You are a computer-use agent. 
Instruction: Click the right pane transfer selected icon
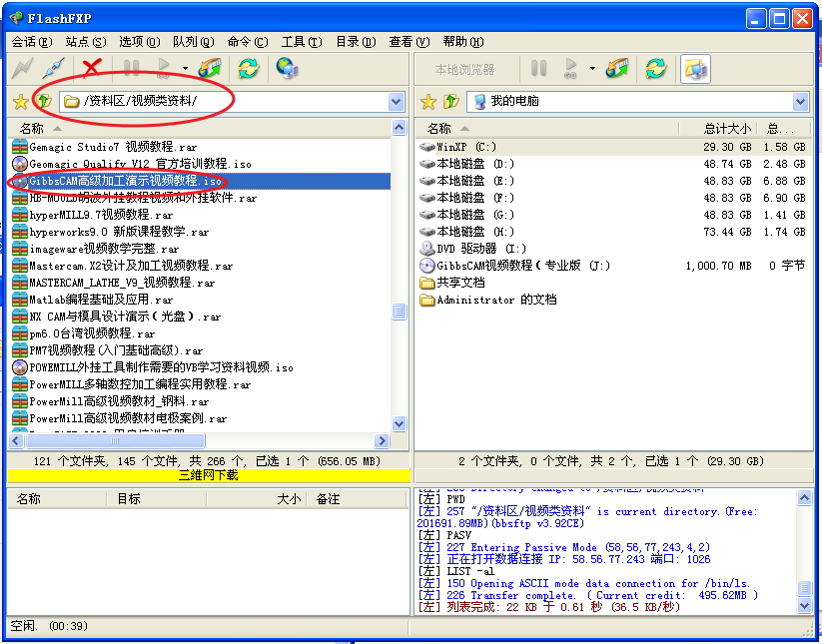tap(617, 68)
